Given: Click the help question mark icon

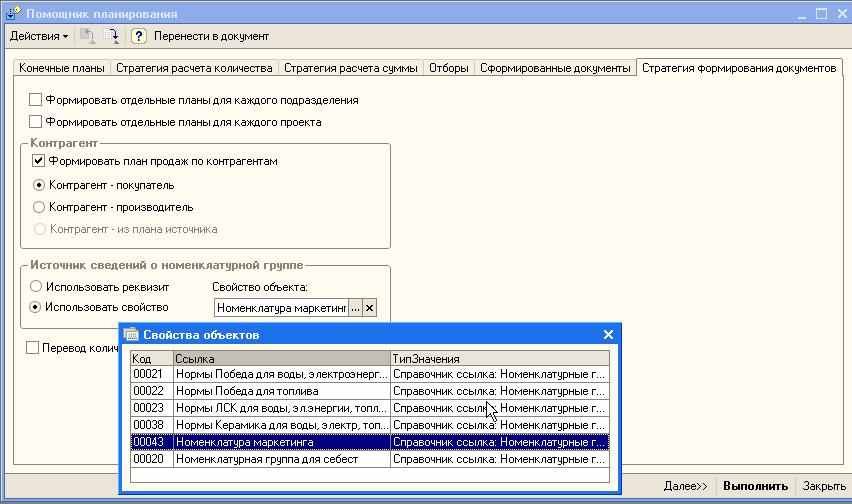Looking at the screenshot, I should coord(139,36).
